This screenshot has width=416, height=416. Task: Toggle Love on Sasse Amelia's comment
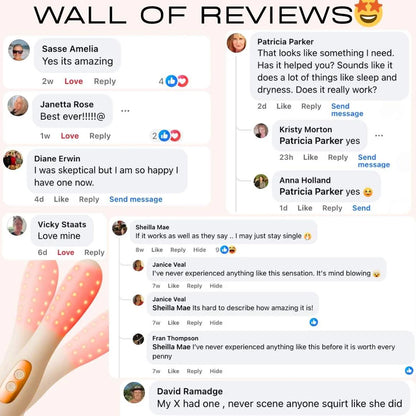click(x=73, y=81)
